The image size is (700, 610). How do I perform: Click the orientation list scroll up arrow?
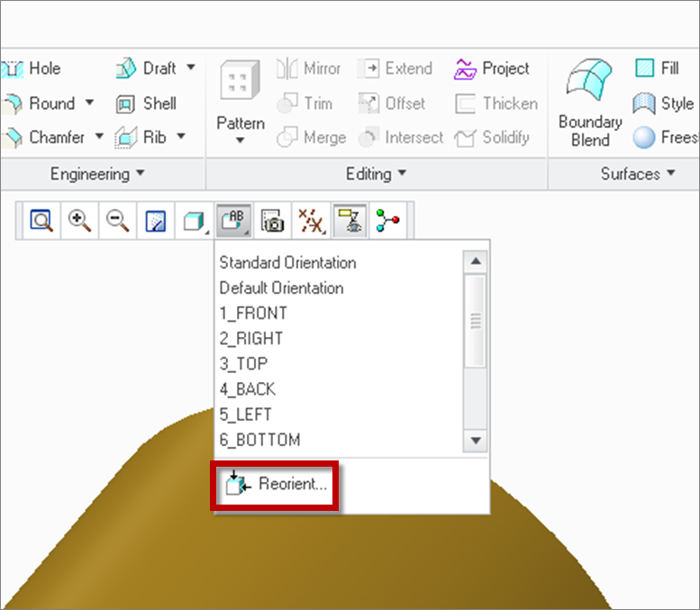(476, 261)
